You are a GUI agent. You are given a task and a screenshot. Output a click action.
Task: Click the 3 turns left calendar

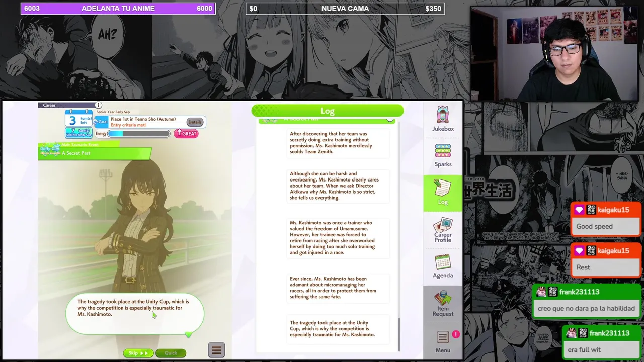point(78,119)
